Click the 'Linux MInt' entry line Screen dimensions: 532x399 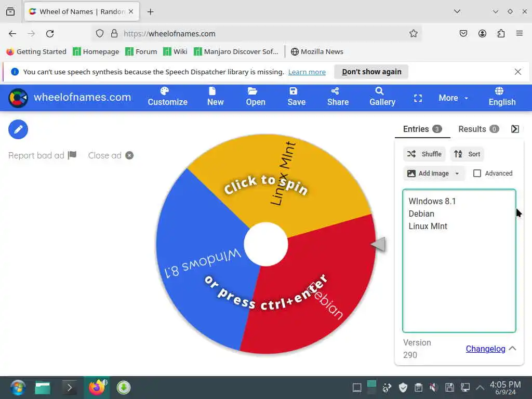pos(428,227)
